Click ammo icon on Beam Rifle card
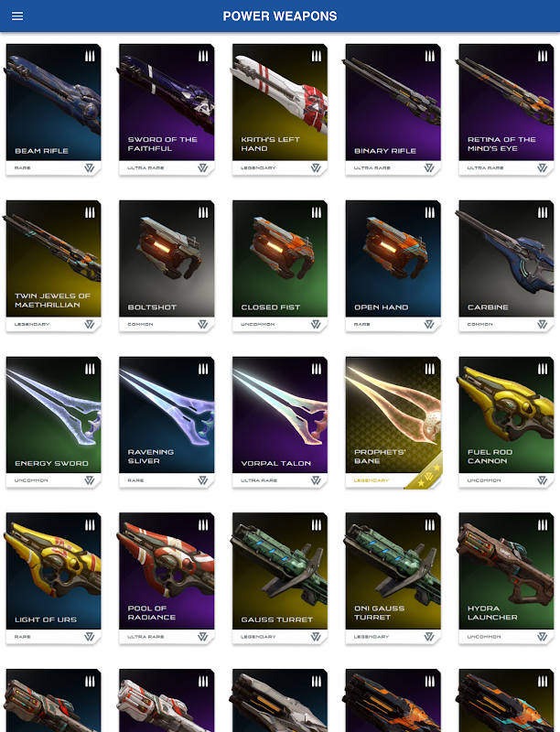The width and height of the screenshot is (560, 732). [90, 57]
